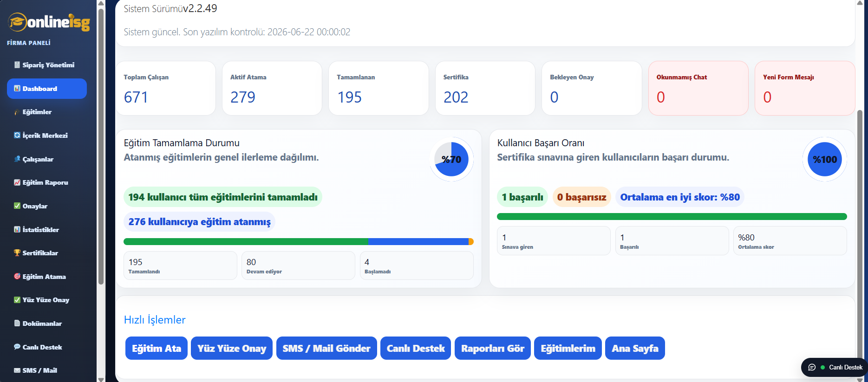Click the 'Sistem Sürümü v2.2.49' text
868x382 pixels.
(x=170, y=8)
